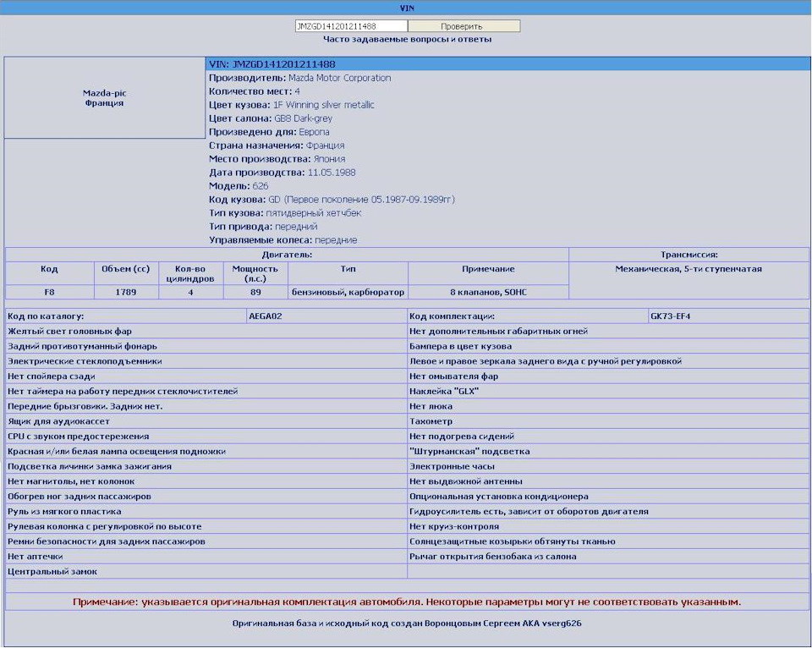Click the VIN number input field

click(351, 26)
